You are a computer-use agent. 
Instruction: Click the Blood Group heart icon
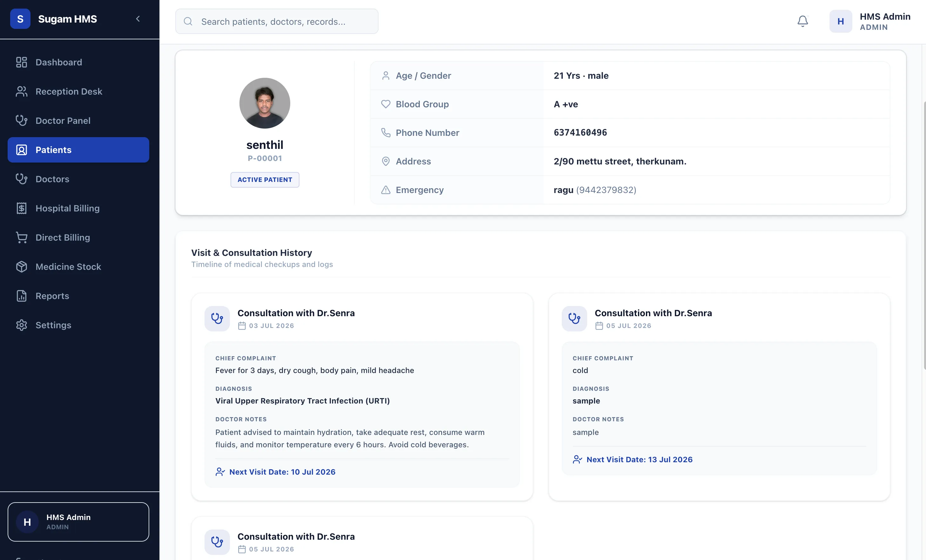[386, 104]
